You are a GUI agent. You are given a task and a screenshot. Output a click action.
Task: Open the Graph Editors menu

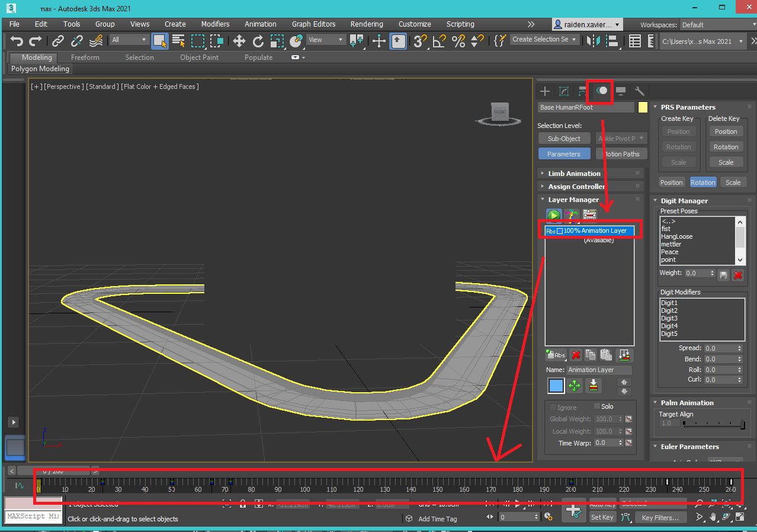(313, 24)
